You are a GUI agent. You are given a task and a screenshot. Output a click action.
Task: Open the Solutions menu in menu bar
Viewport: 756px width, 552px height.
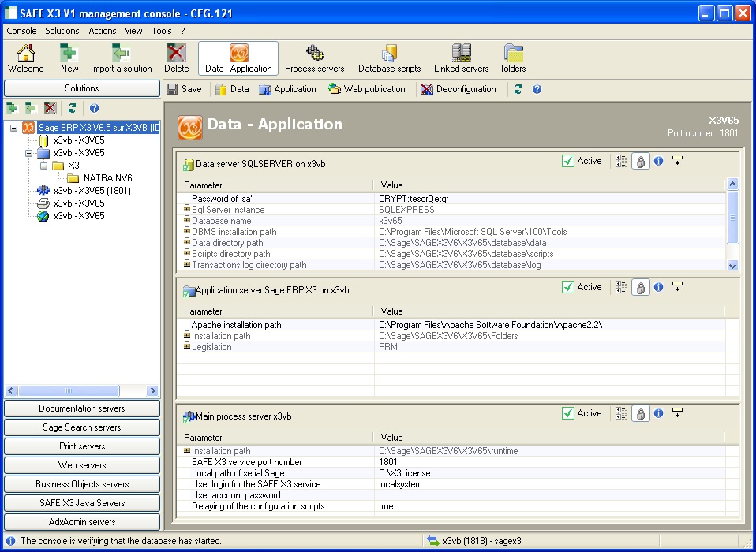coord(62,31)
